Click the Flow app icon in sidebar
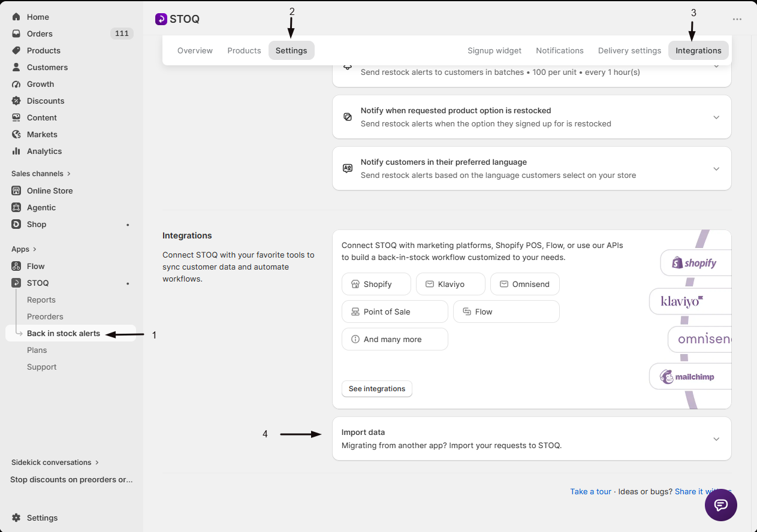 coord(16,266)
